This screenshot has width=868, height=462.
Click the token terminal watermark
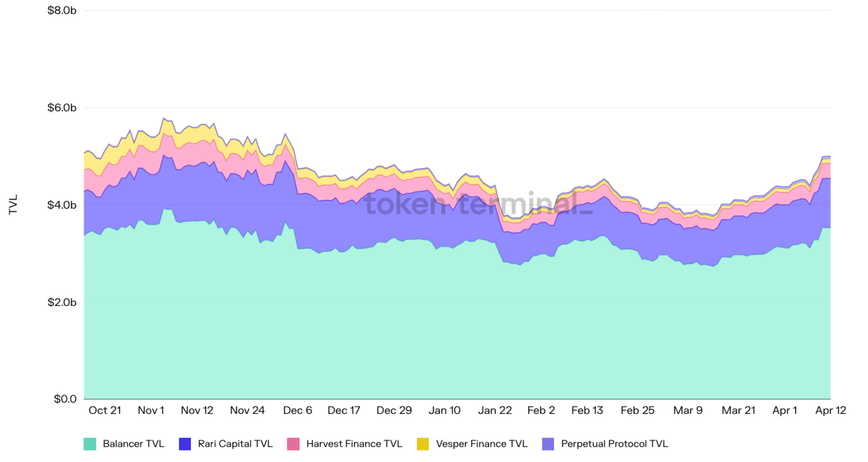click(479, 203)
